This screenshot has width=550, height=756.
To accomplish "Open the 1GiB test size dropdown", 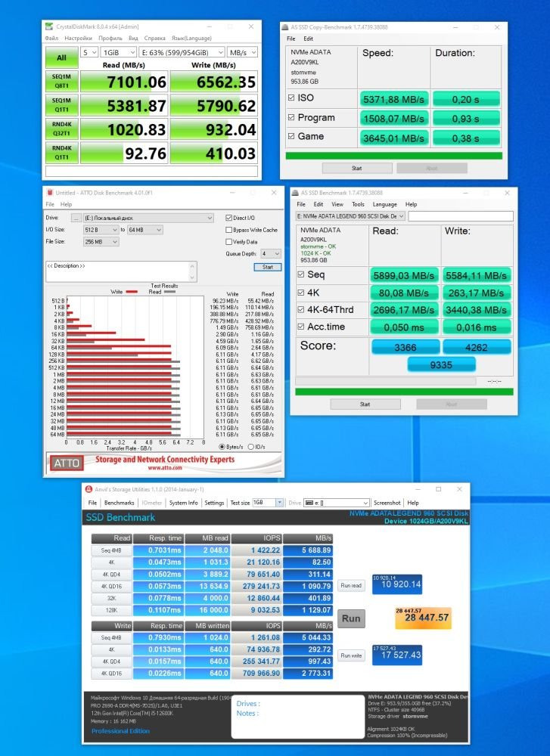I will (x=118, y=53).
